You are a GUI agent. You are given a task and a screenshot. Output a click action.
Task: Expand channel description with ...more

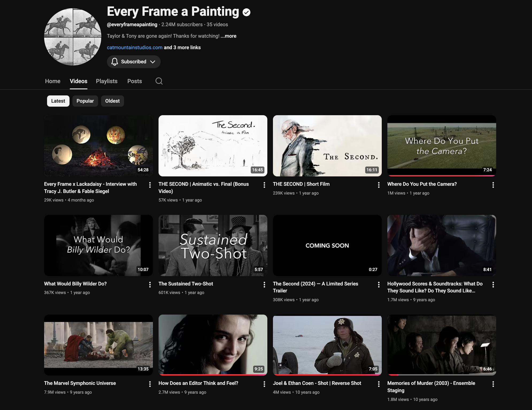(229, 36)
